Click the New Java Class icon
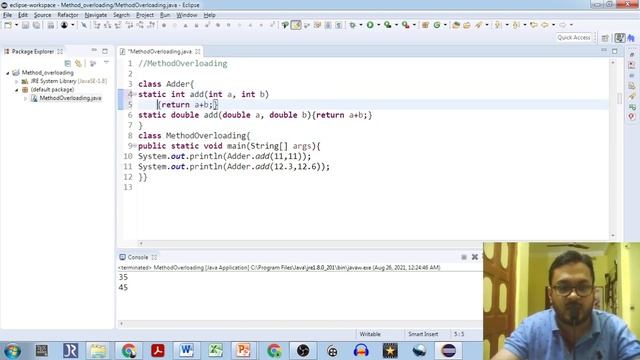 pos(437,25)
